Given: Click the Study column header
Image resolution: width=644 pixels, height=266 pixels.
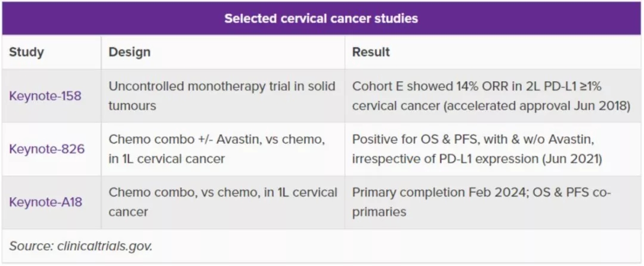Looking at the screenshot, I should click(26, 52).
